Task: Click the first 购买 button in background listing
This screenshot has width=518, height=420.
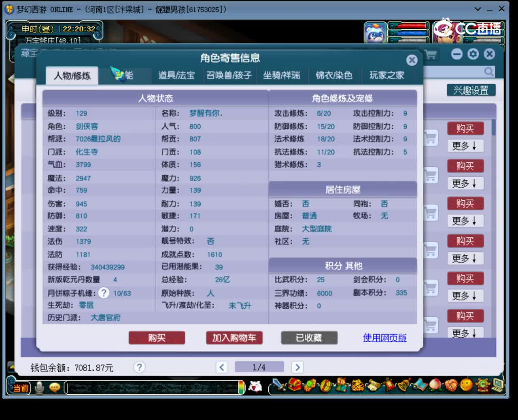Action: click(x=465, y=128)
